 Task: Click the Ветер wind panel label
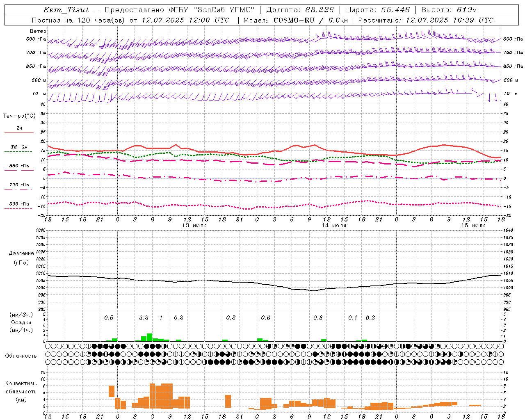(38, 31)
